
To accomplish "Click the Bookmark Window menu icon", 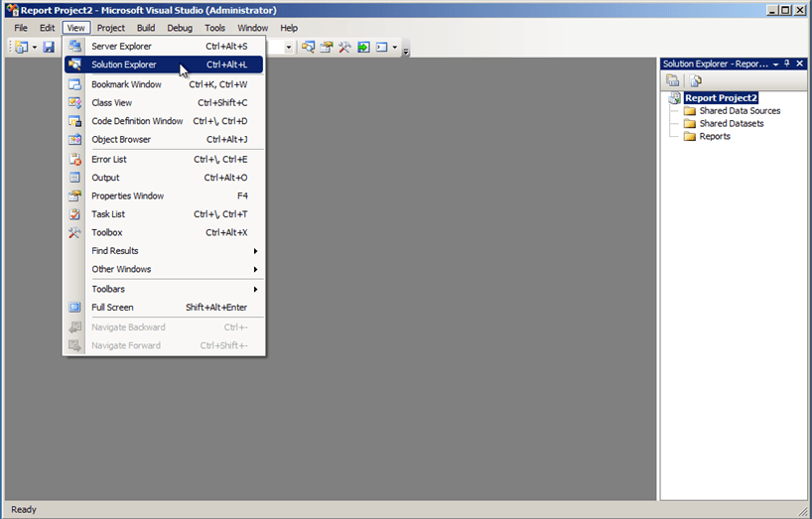I will [74, 84].
